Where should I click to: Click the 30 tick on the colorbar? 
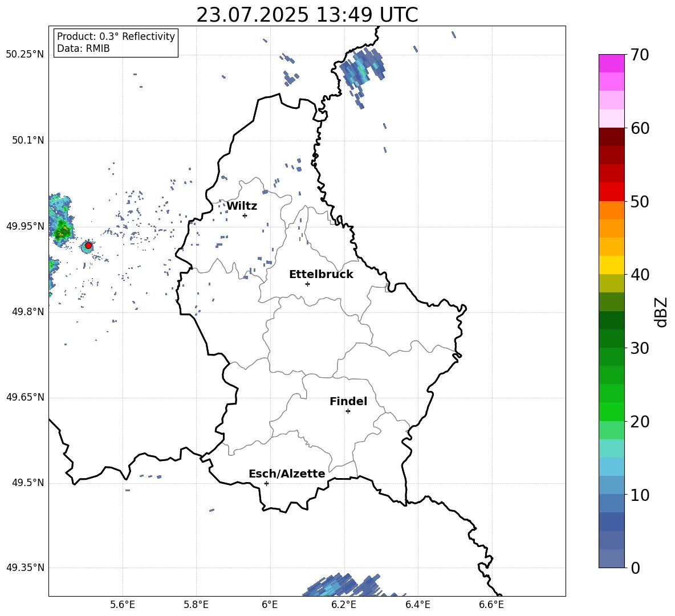[639, 348]
